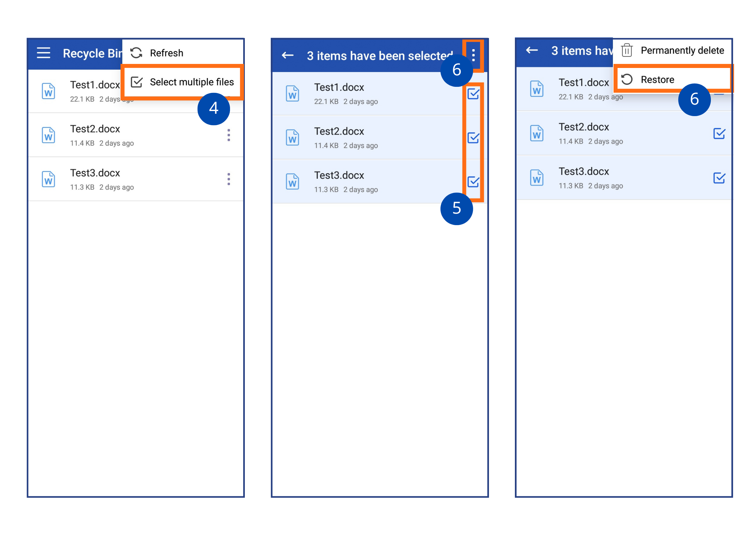The image size is (756, 534).
Task: Choose Select multiple files menu entry
Action: click(182, 82)
